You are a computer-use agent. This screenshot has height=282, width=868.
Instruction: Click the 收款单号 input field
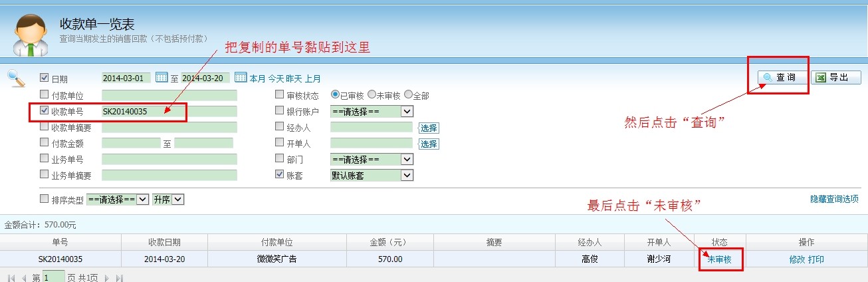tap(169, 111)
